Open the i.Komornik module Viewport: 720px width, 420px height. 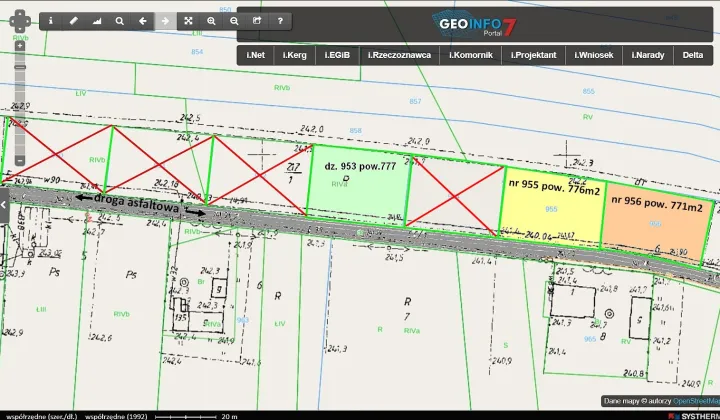[471, 55]
